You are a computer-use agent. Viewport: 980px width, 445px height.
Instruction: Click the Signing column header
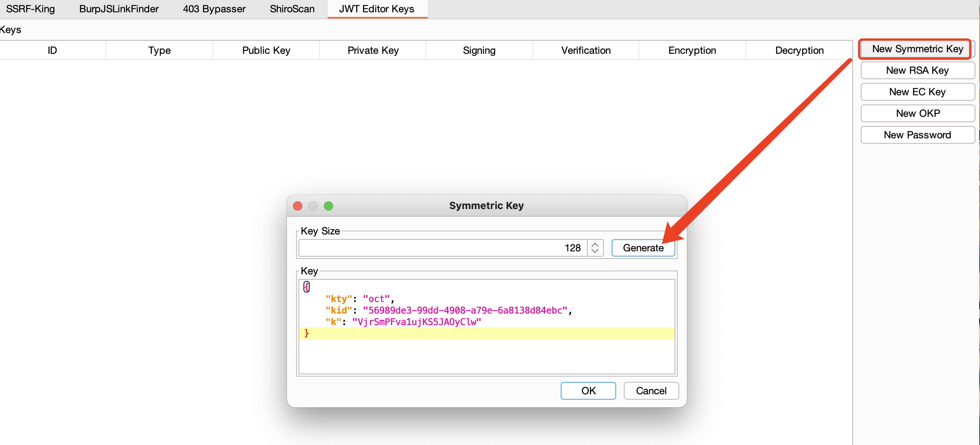pos(479,50)
